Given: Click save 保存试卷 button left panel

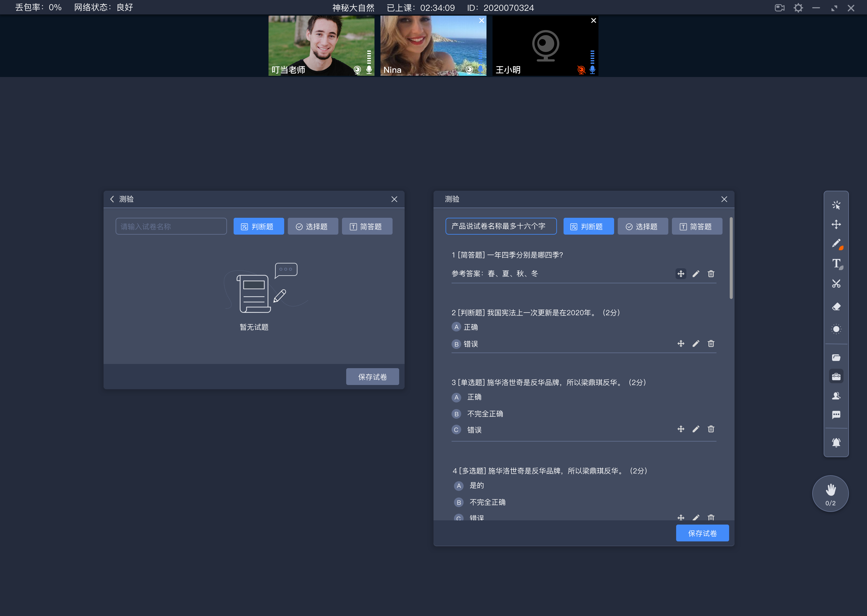Looking at the screenshot, I should point(372,377).
